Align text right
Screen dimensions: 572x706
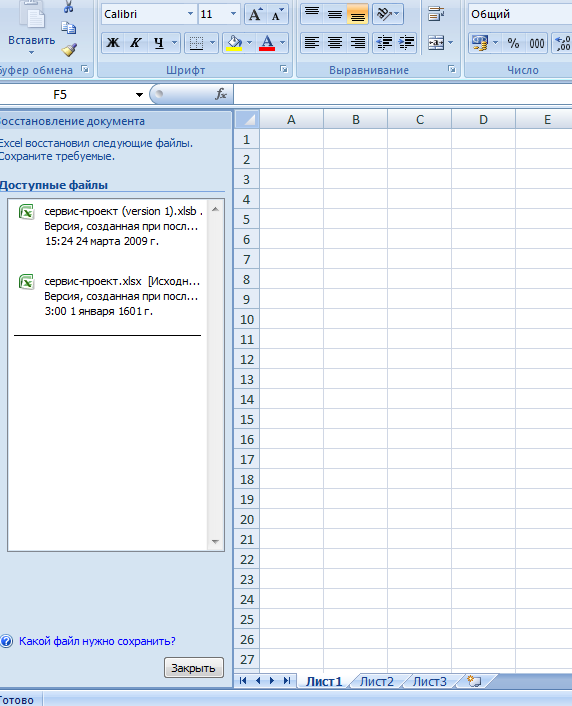(x=358, y=43)
